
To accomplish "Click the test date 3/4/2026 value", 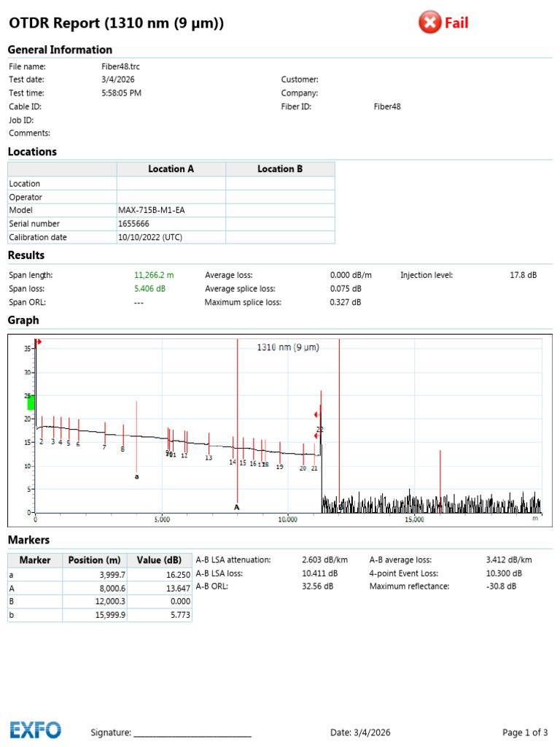I will point(117,80).
